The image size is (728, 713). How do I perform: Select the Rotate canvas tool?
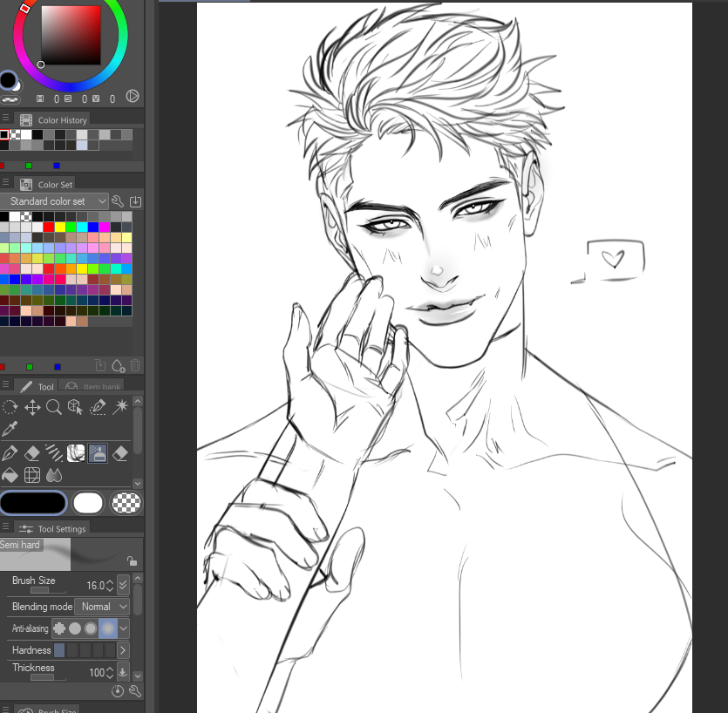coord(10,407)
